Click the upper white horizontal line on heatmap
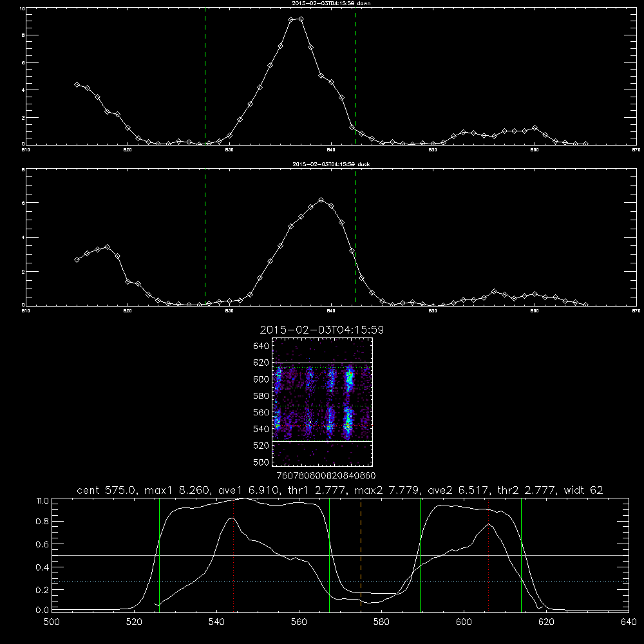644x644 pixels. point(322,363)
